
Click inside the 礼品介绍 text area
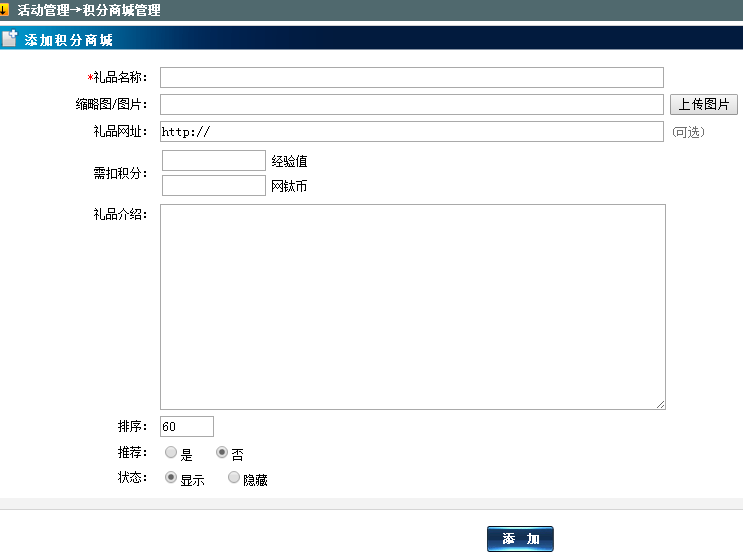pyautogui.click(x=413, y=307)
